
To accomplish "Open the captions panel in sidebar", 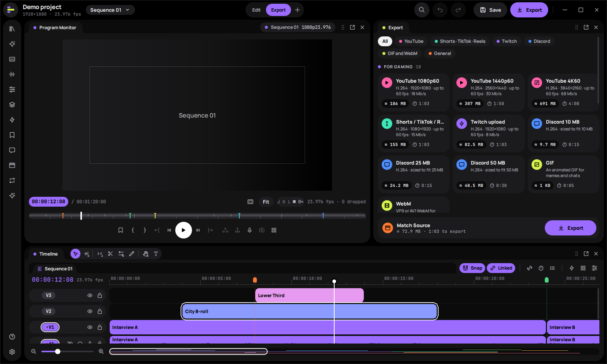I will tap(12, 59).
